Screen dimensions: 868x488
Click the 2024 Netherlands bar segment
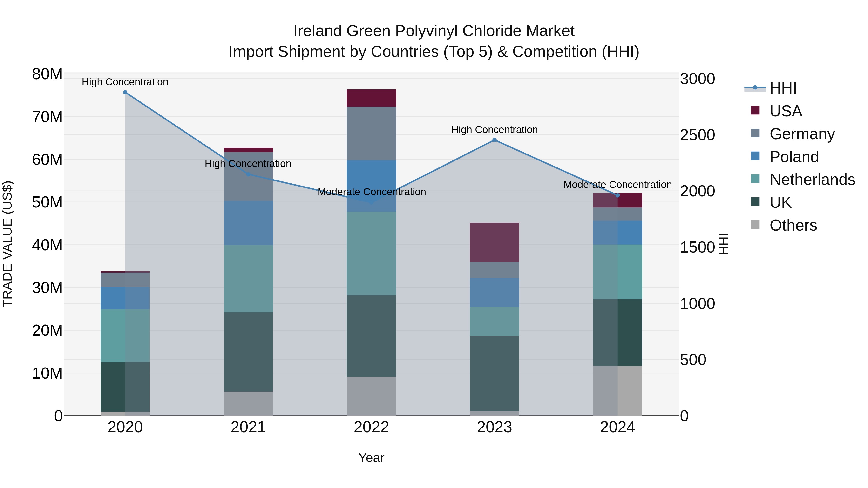pyautogui.click(x=618, y=272)
